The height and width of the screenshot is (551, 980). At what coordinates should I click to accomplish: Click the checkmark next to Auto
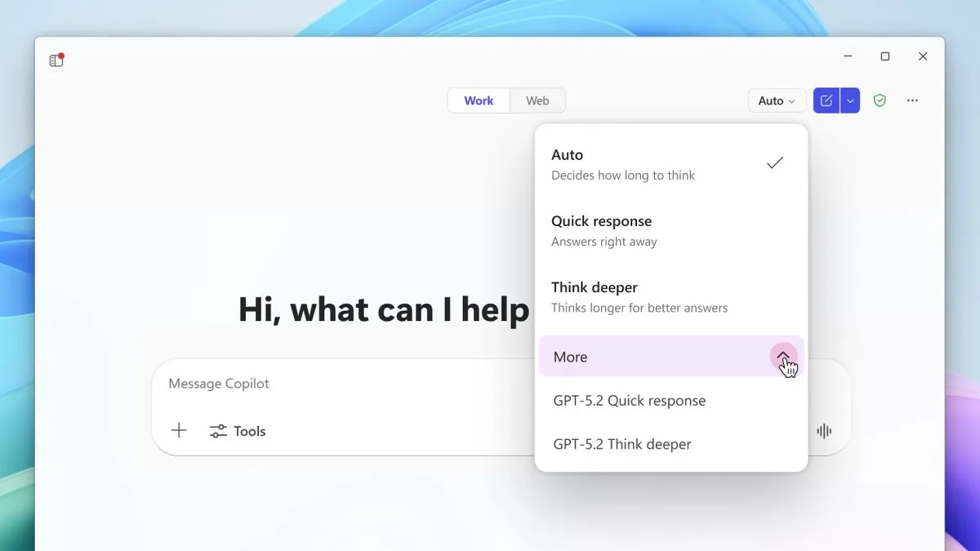774,162
